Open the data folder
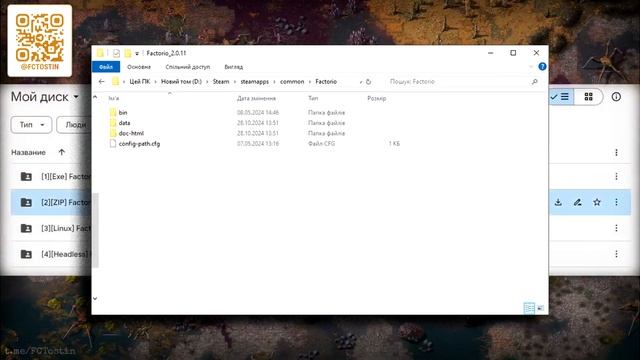 pos(124,123)
